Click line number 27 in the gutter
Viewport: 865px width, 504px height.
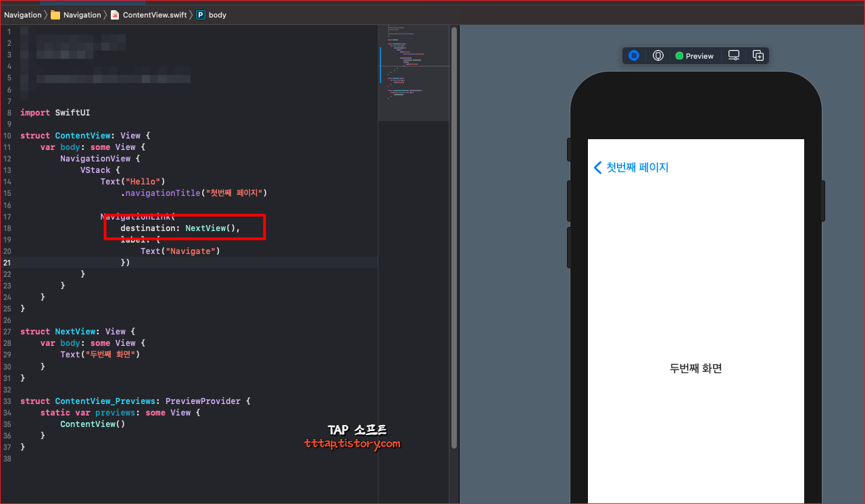point(7,332)
